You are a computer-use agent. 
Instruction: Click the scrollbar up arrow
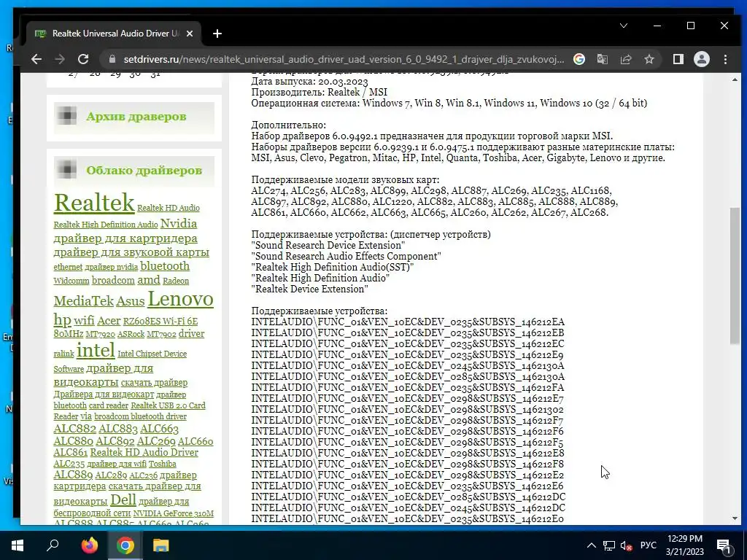coord(735,79)
